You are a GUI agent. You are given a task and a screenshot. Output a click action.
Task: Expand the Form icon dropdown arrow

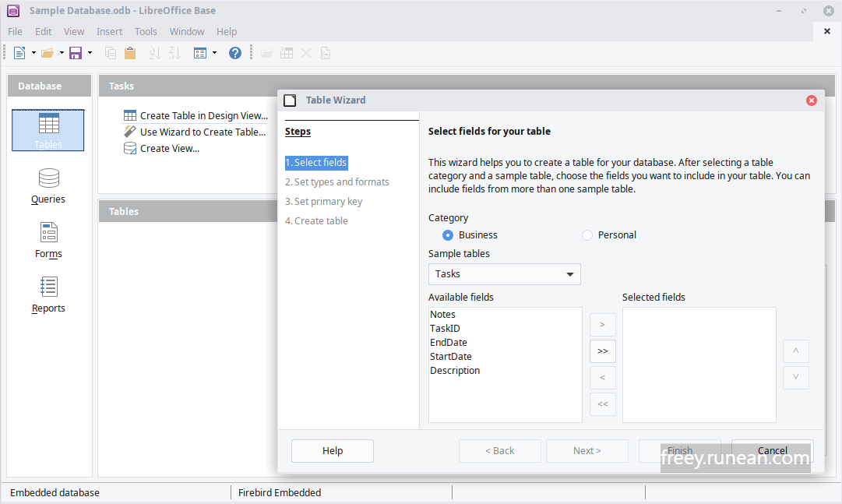click(214, 53)
